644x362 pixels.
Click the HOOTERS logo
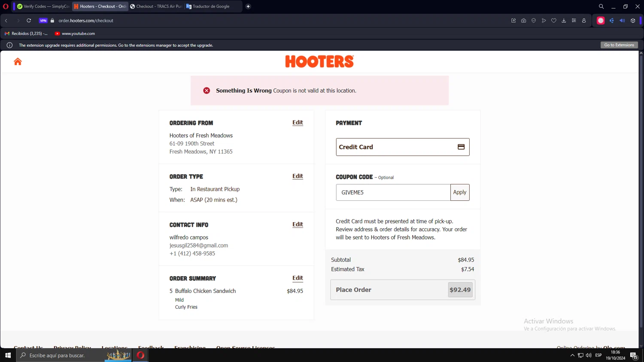click(x=319, y=62)
